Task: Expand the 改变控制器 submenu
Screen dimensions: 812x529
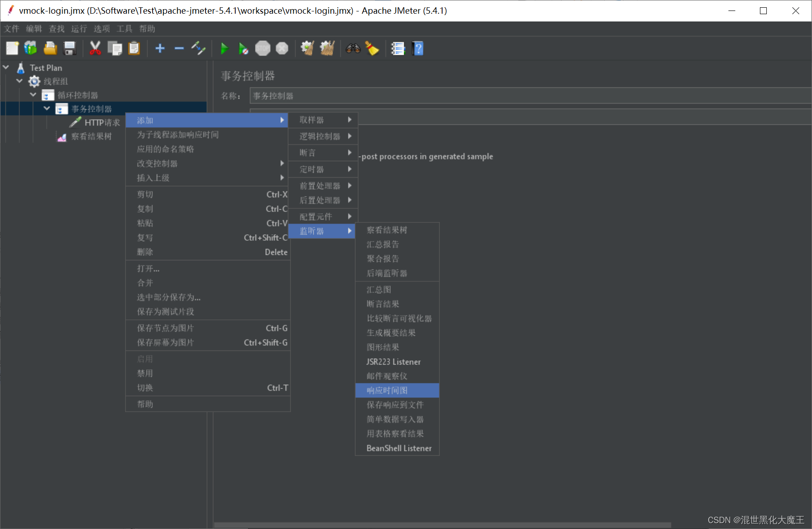Action: pos(208,164)
